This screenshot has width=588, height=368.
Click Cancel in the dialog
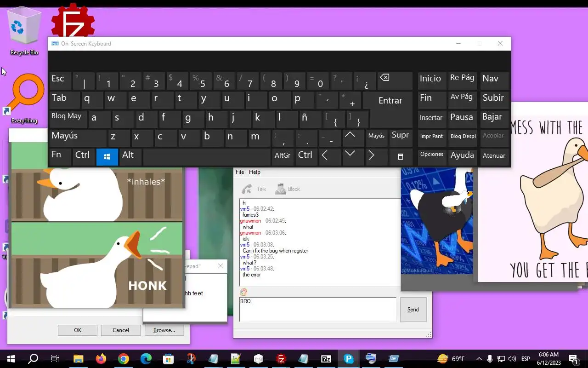[x=121, y=330]
